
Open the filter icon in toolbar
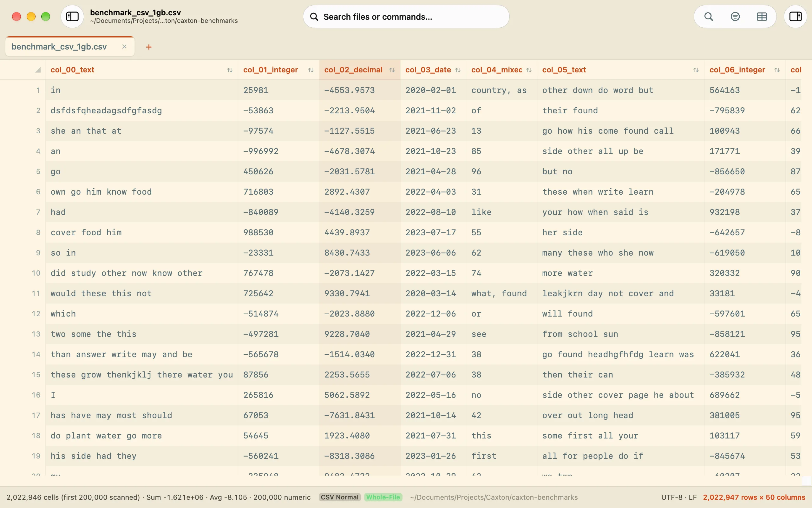pos(735,17)
